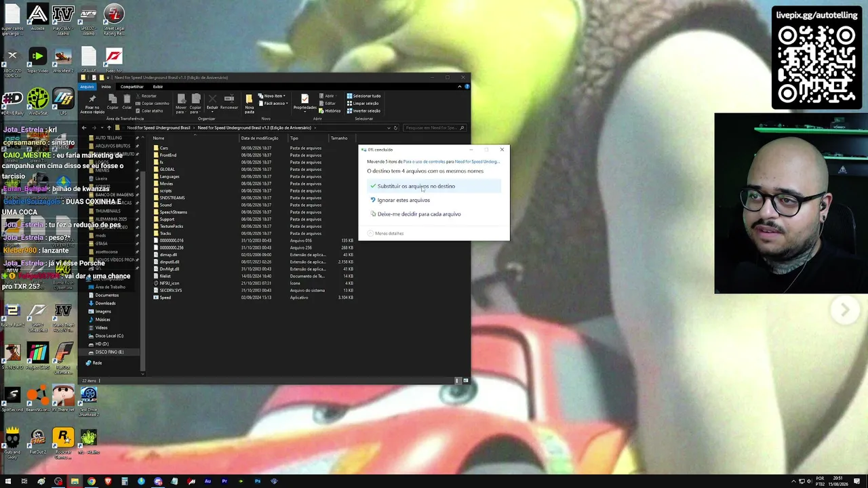Image resolution: width=868 pixels, height=488 pixels.
Task: Switch to the Exibir ribbon tab
Action: 157,87
